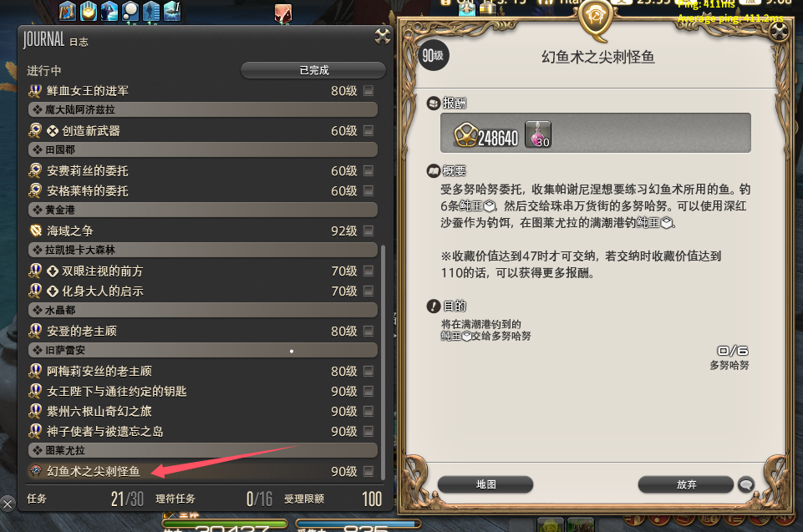Click the 放弃 abandon quest button
Image resolution: width=803 pixels, height=532 pixels.
(686, 484)
